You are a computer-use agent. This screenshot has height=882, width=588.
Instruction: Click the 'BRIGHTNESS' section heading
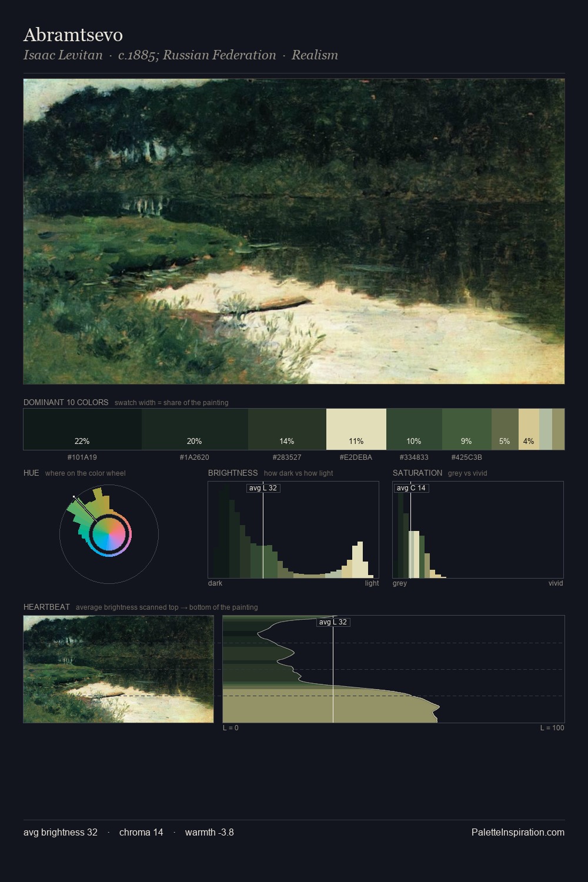click(x=233, y=473)
